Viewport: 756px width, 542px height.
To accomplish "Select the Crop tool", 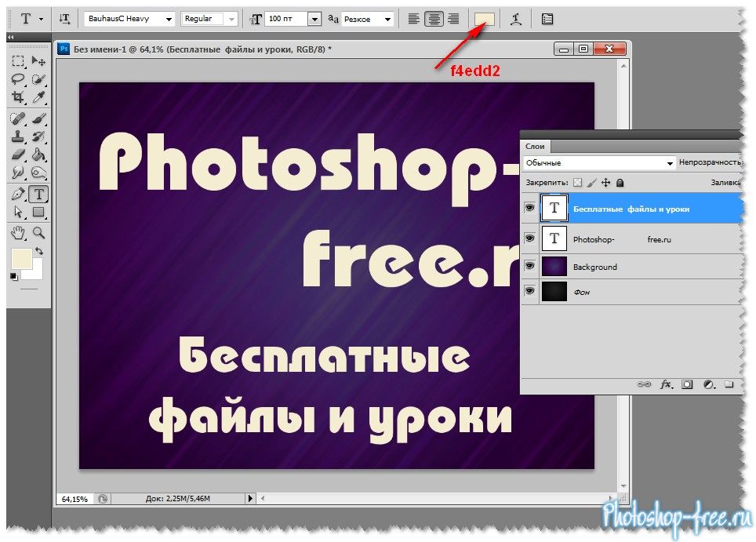I will pos(18,97).
